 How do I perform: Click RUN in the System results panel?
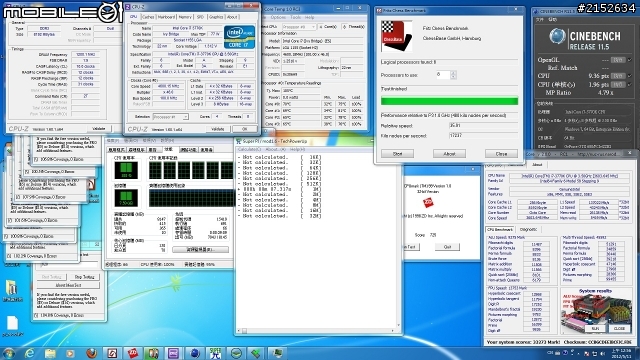[x=595, y=328]
